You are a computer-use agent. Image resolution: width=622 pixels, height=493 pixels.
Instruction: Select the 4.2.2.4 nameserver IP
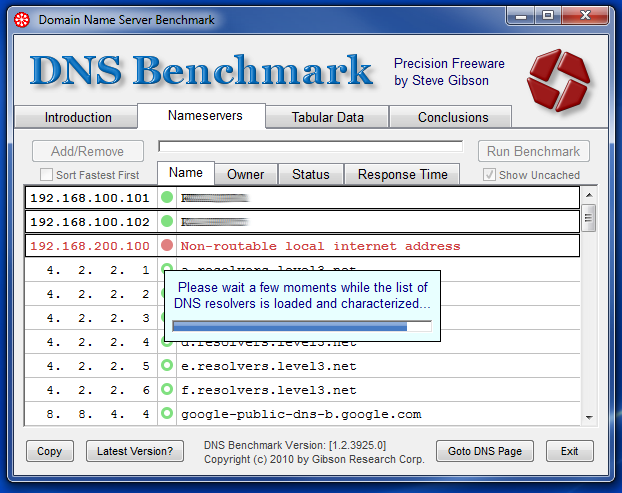click(98, 342)
